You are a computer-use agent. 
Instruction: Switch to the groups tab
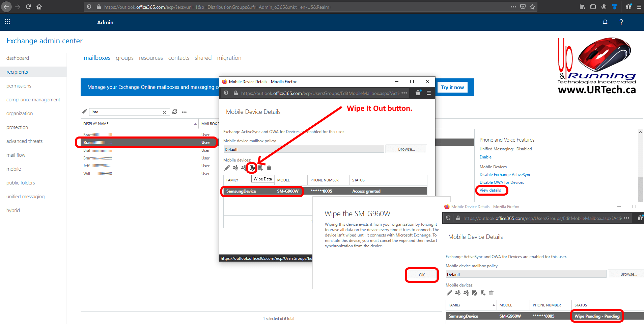click(124, 58)
